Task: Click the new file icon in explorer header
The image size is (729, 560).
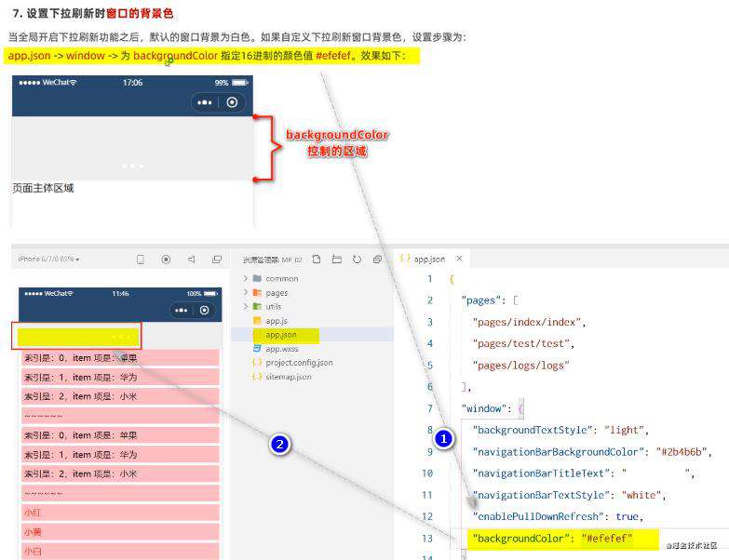Action: coord(317,260)
